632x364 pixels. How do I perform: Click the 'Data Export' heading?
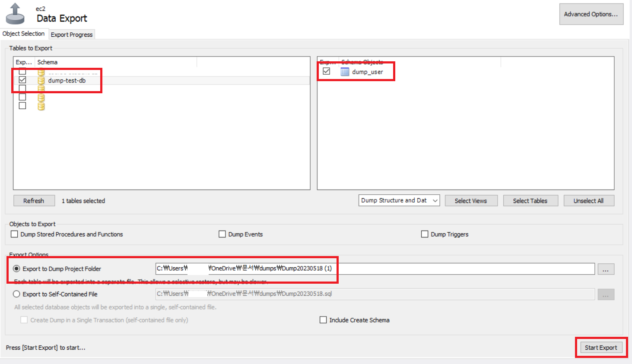62,18
